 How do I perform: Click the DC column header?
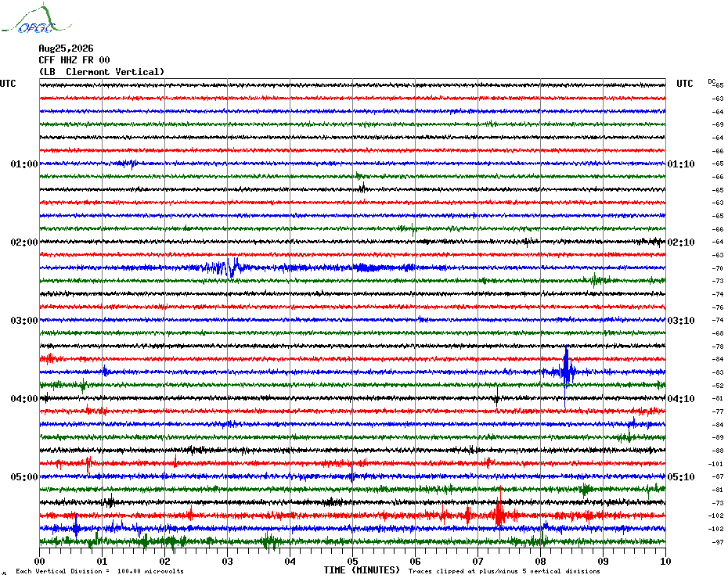coord(712,81)
